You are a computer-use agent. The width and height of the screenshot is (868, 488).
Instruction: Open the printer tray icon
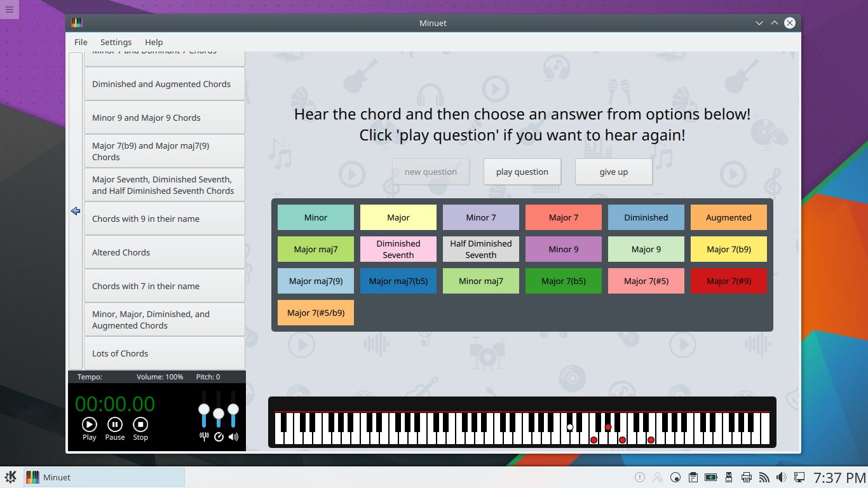pyautogui.click(x=747, y=477)
